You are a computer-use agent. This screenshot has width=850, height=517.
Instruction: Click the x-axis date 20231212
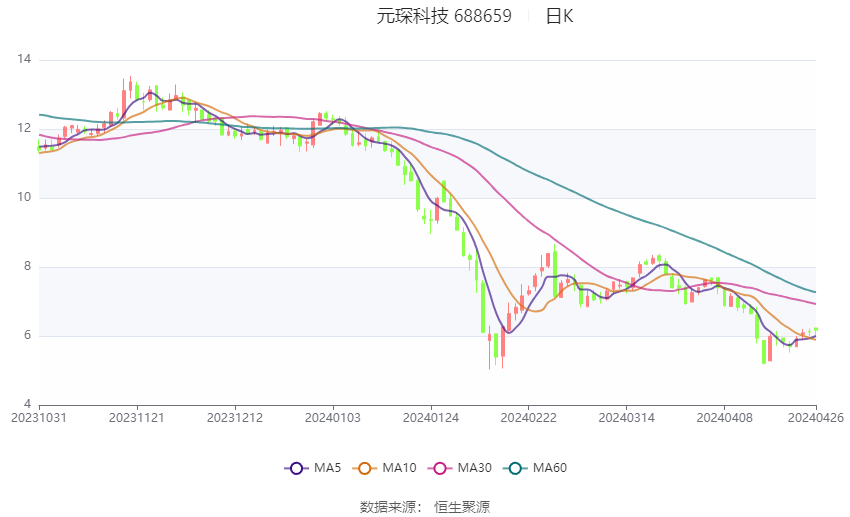point(235,418)
